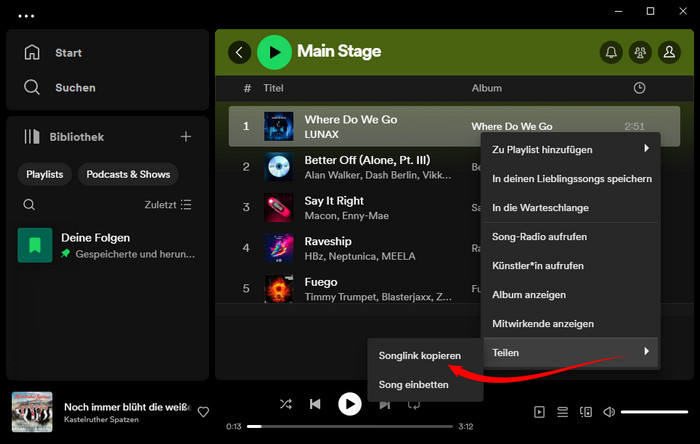The image size is (700, 444).
Task: Maximize the Spotify window
Action: [x=650, y=11]
